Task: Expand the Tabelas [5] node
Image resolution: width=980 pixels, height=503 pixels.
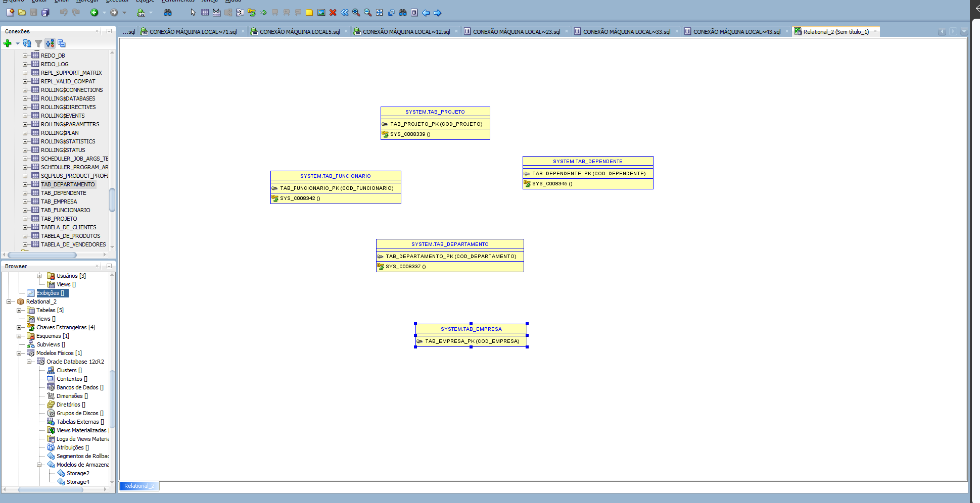Action: [19, 311]
